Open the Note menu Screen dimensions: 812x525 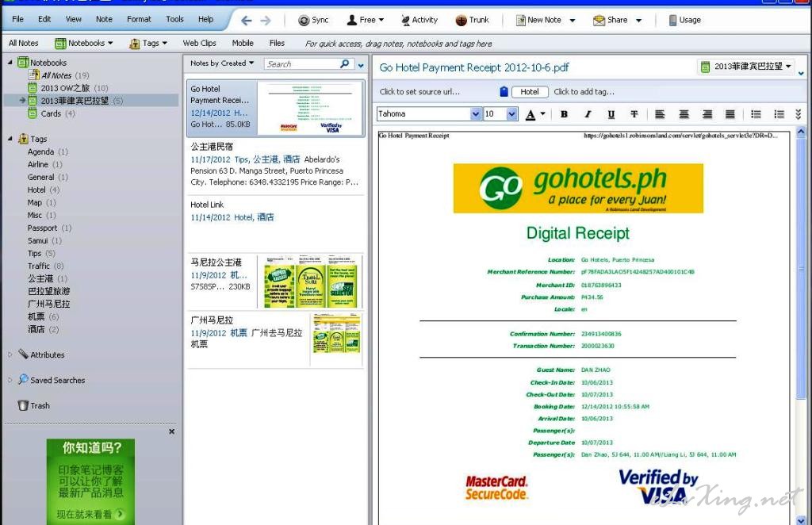104,19
